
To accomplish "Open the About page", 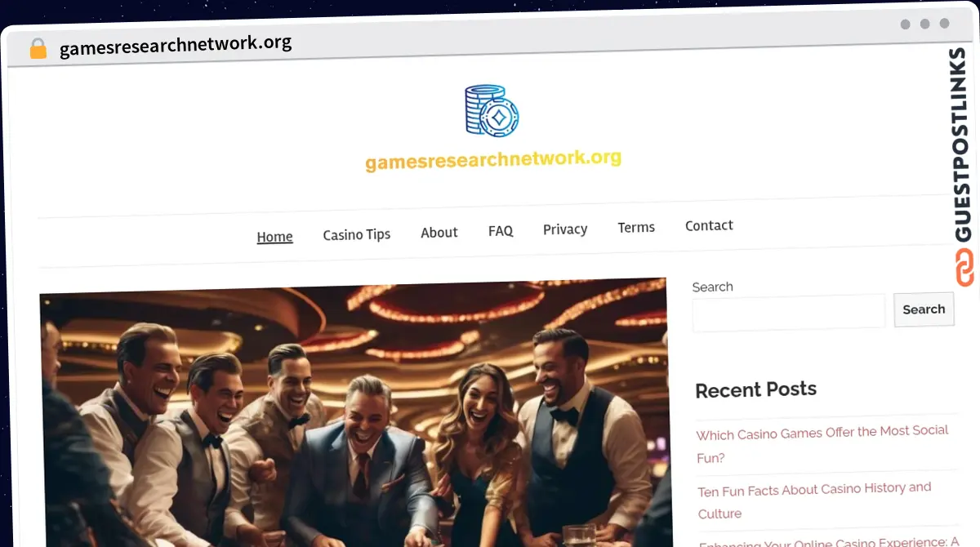I will [x=439, y=233].
